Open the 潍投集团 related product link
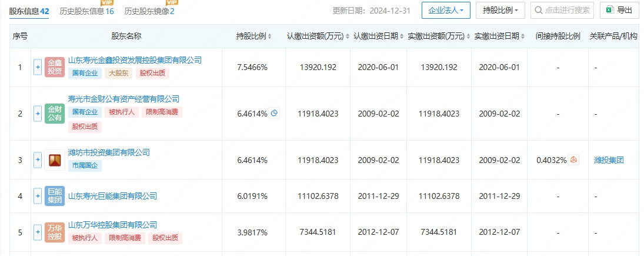Image resolution: width=644 pixels, height=256 pixels. coord(609,160)
